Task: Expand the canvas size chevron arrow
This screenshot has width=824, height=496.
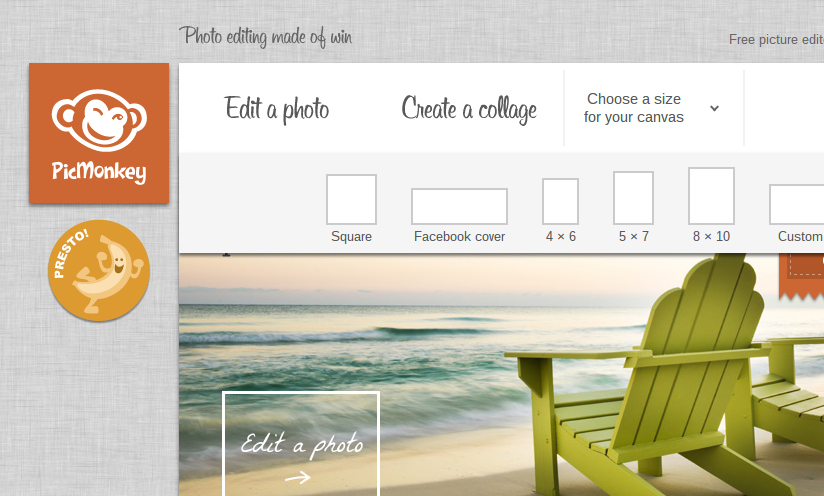Action: click(x=714, y=108)
